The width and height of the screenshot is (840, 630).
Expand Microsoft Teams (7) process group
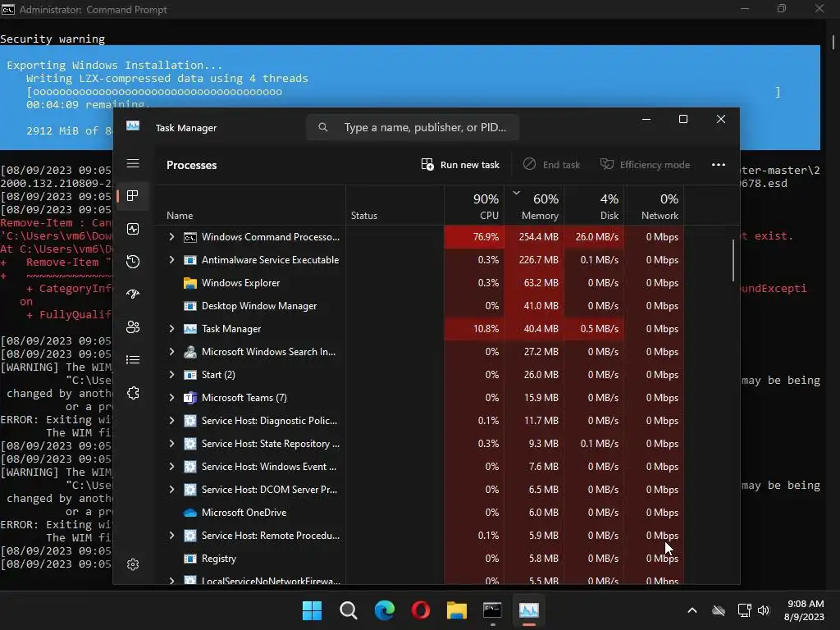click(x=171, y=398)
